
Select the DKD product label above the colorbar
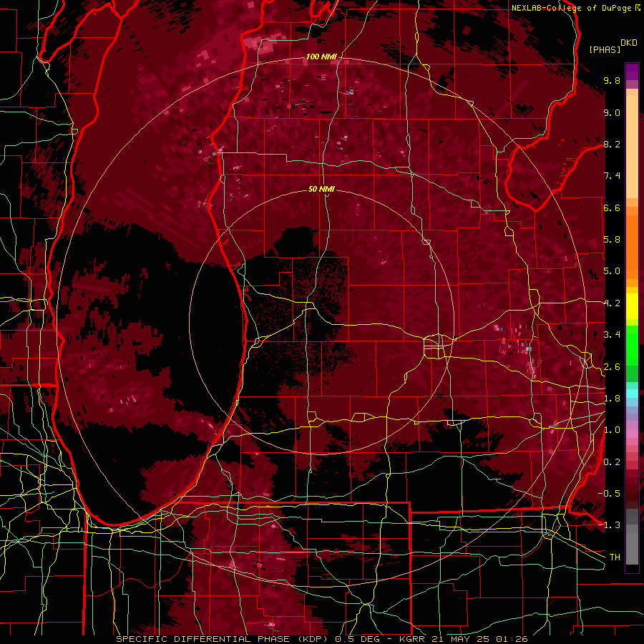628,43
